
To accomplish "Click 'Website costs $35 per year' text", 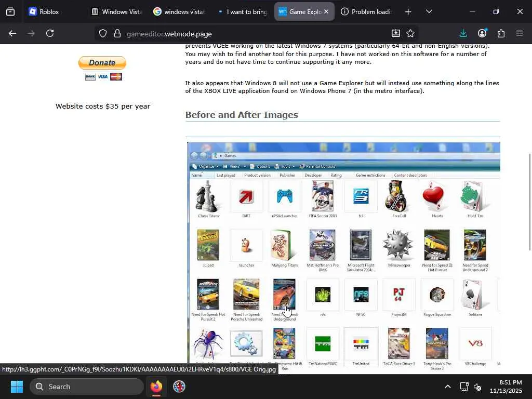I will 103,106.
